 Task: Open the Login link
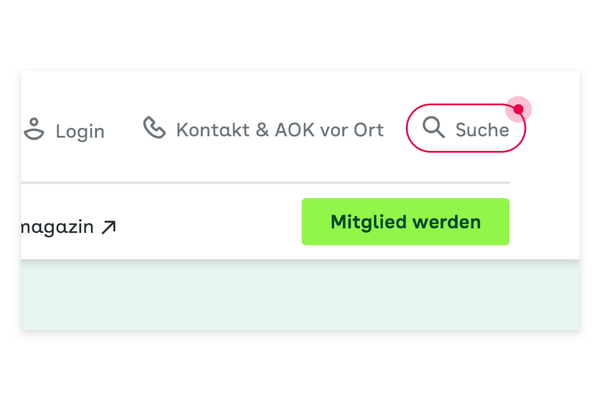64,130
